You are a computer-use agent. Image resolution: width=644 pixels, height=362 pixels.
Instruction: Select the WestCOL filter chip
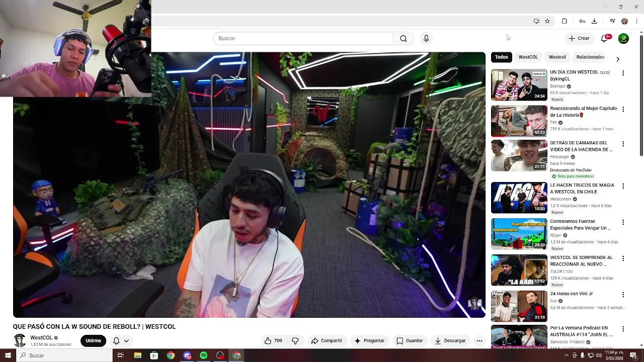pyautogui.click(x=528, y=57)
